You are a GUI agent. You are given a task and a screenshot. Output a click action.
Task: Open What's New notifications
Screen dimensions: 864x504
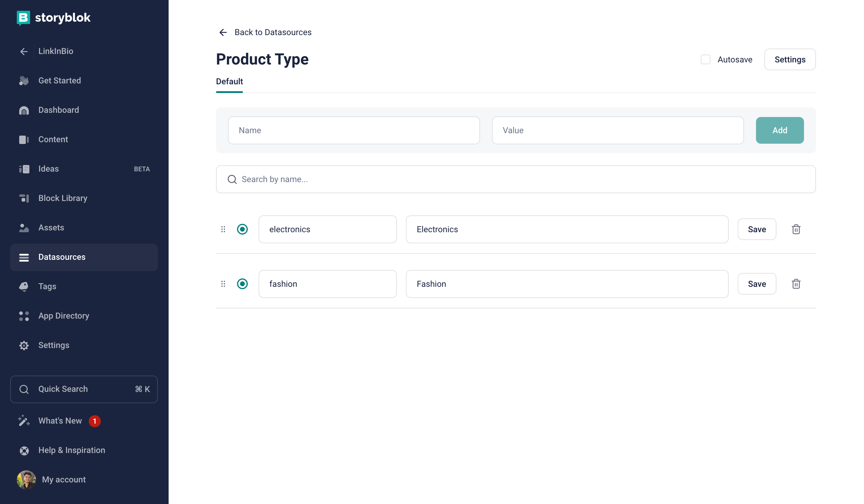pos(60,421)
